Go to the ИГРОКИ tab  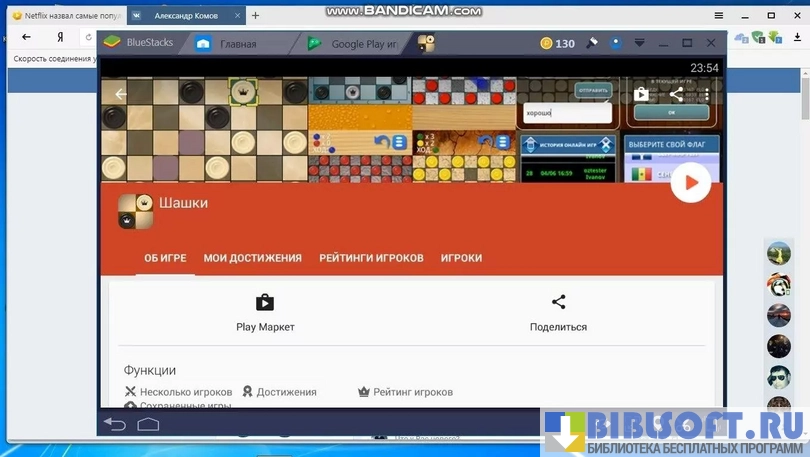click(461, 258)
